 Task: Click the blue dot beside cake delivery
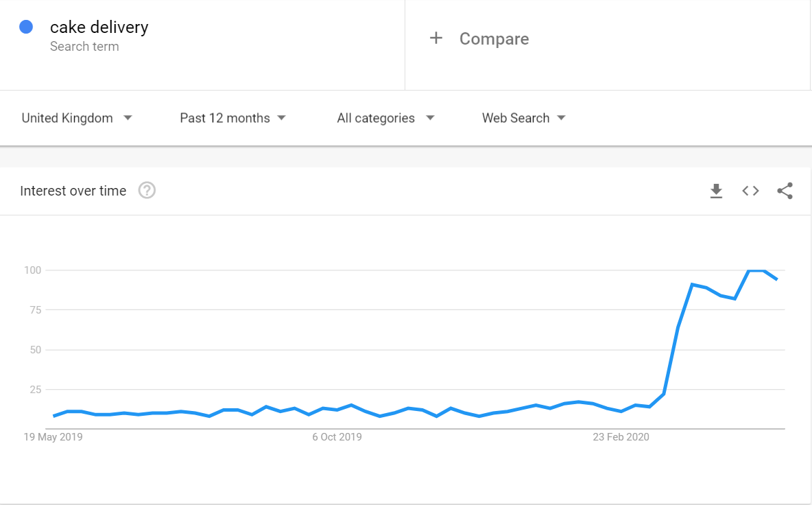(27, 27)
